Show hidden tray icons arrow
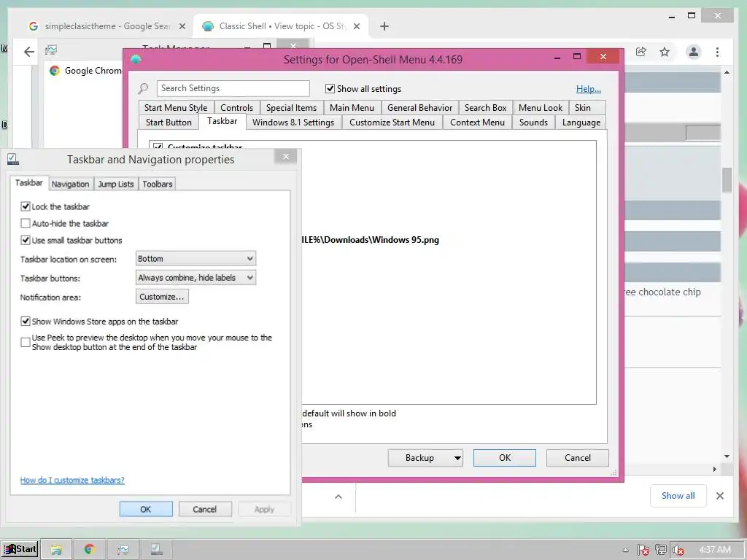This screenshot has height=560, width=747. point(625,550)
